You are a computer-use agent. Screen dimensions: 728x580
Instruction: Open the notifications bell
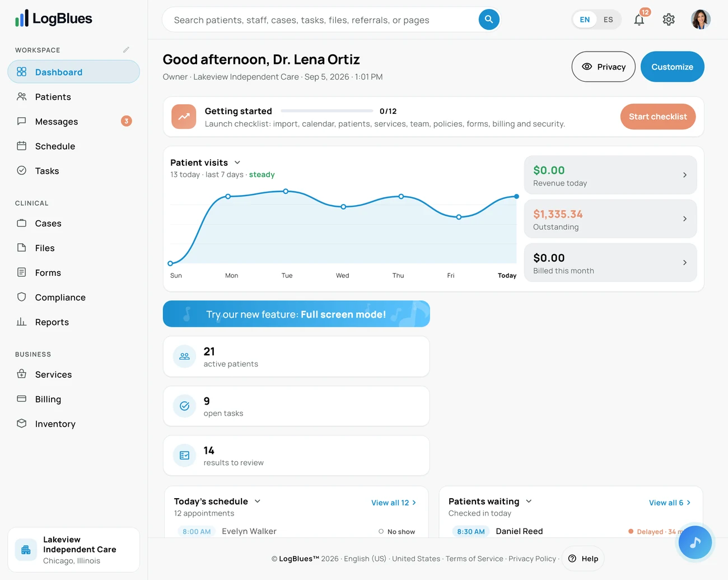(x=639, y=20)
